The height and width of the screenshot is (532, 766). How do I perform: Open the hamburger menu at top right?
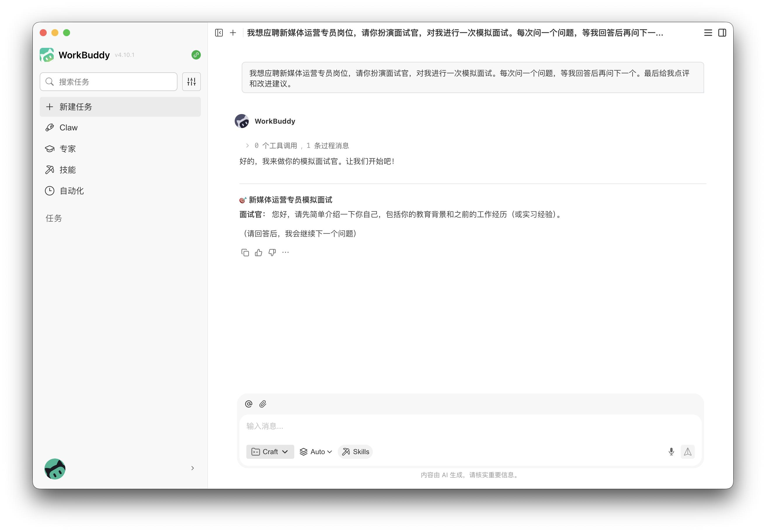707,33
